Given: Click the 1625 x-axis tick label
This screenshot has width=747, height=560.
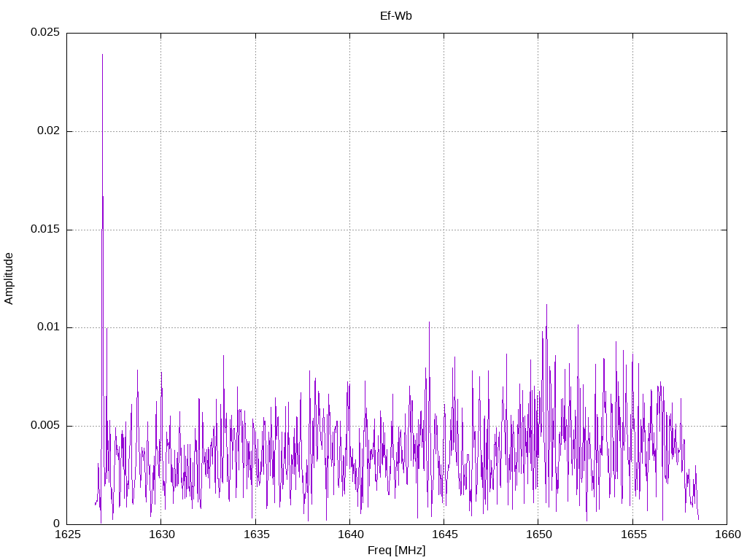Looking at the screenshot, I should pyautogui.click(x=68, y=534).
